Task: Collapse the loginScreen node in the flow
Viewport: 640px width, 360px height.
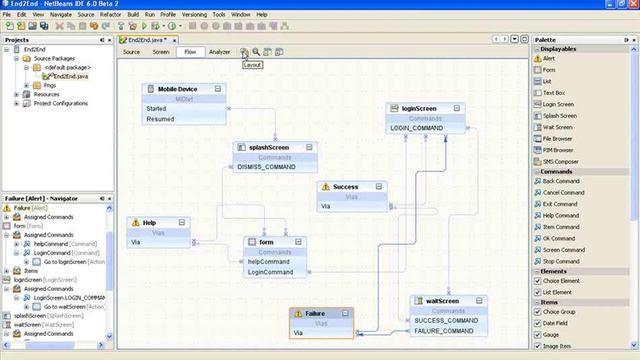Action: pyautogui.click(x=457, y=108)
